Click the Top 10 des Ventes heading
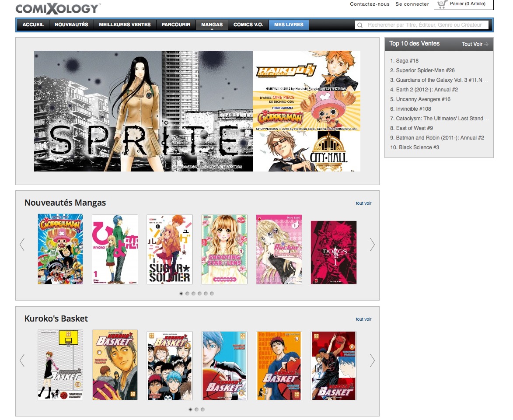Screen dimensions: 513x420 point(414,44)
